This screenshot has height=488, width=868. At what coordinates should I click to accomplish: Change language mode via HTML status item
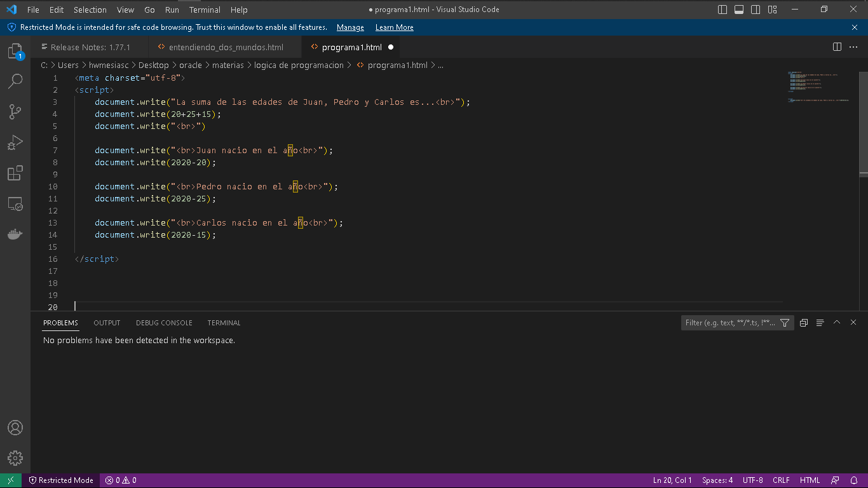[x=810, y=480]
